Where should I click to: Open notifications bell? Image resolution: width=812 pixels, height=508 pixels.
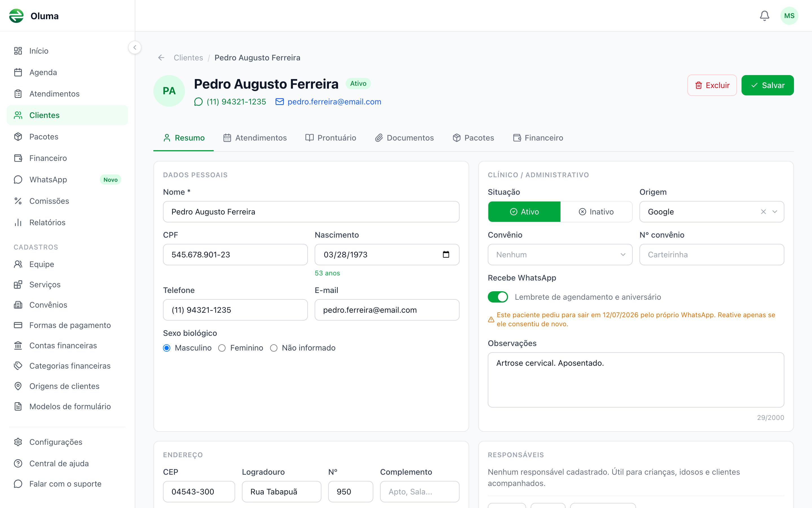point(764,16)
